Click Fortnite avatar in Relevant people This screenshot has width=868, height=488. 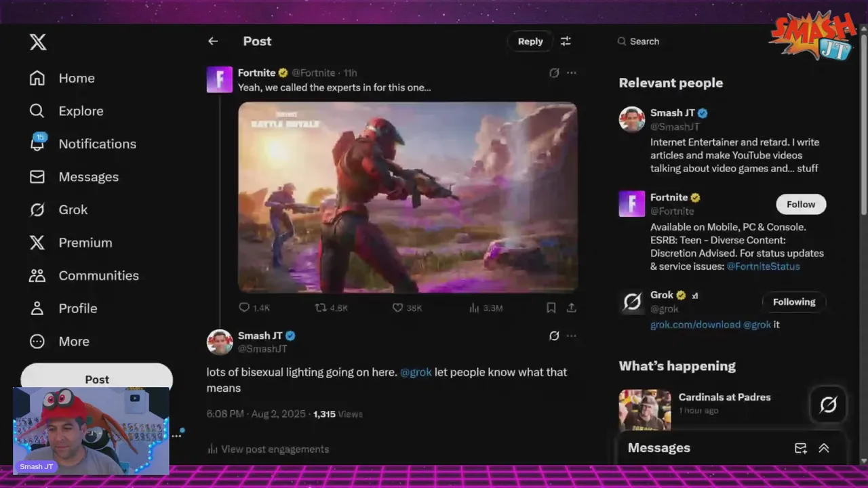(632, 204)
